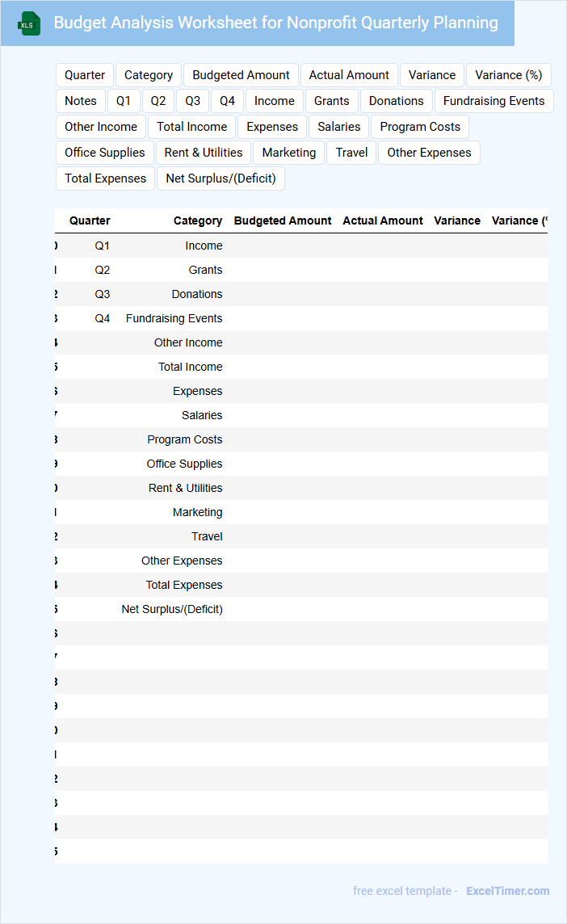Click the Category column header

(x=197, y=220)
